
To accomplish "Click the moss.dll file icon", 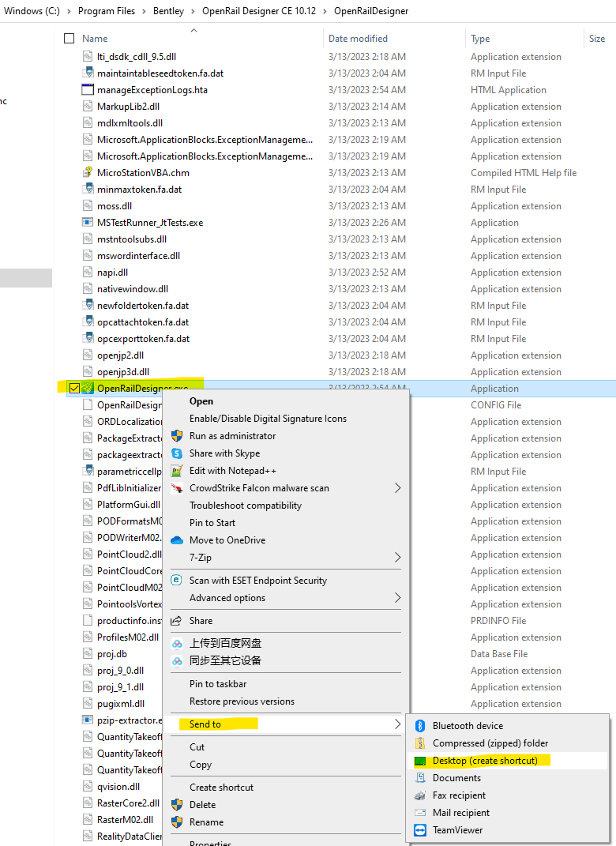I will coord(88,206).
